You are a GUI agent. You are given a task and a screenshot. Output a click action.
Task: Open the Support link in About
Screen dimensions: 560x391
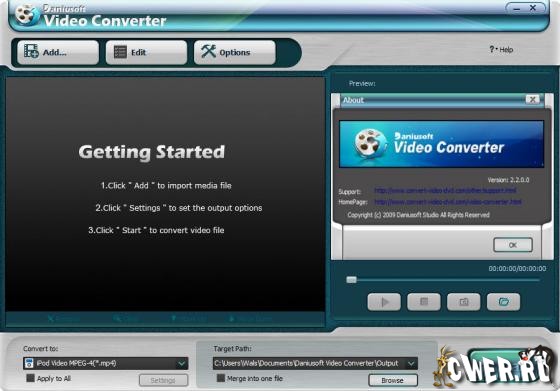[x=445, y=191]
